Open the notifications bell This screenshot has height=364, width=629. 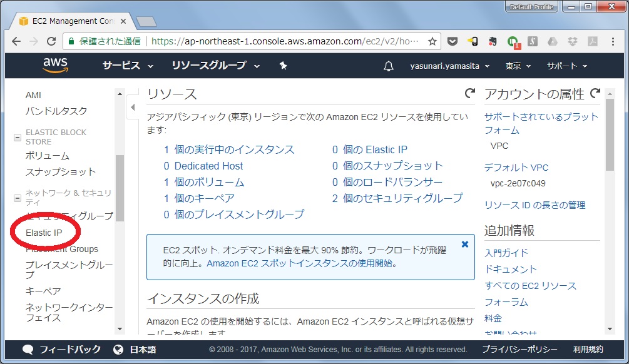coord(388,66)
